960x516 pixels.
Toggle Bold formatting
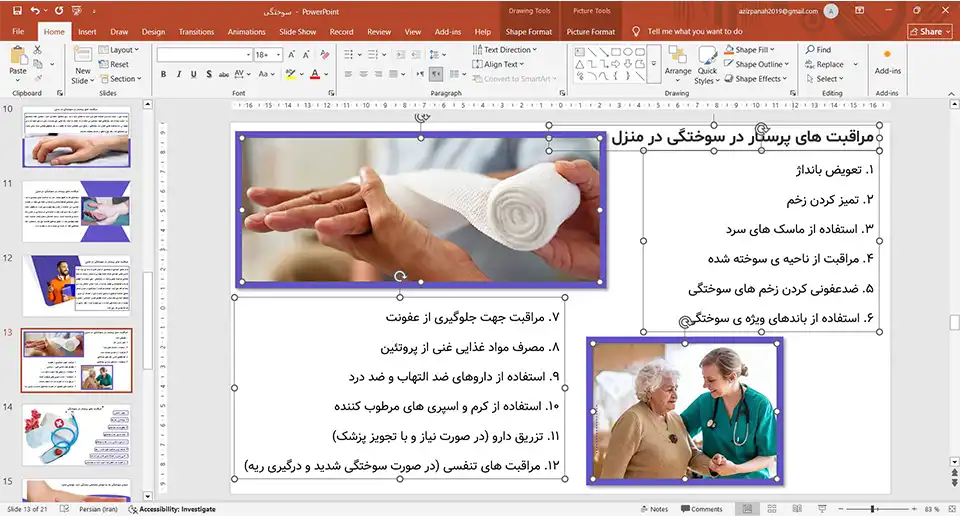[x=163, y=74]
